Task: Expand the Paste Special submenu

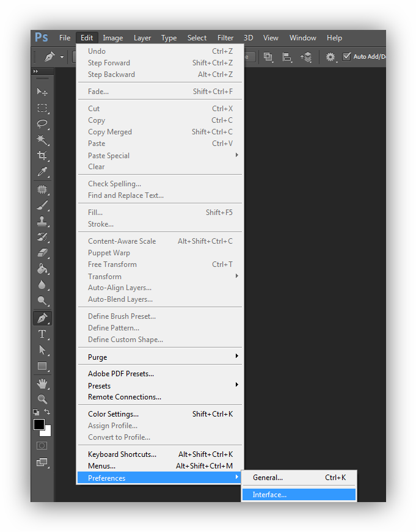Action: pos(160,155)
